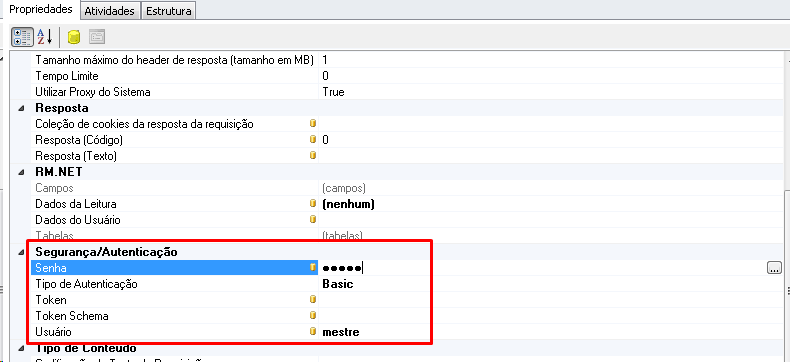The image size is (790, 362).
Task: Select the Usuário property label
Action: 53,332
